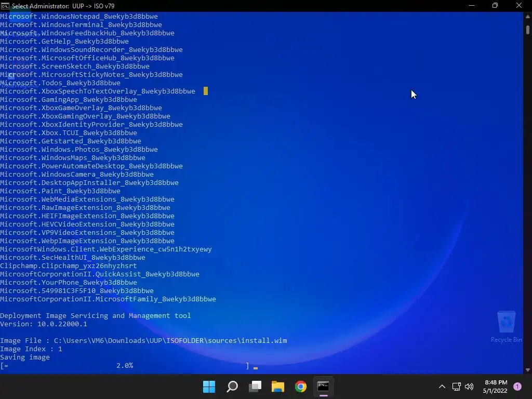The width and height of the screenshot is (532, 399).
Task: Click the vertical scrollbar thumb
Action: pyautogui.click(x=528, y=29)
